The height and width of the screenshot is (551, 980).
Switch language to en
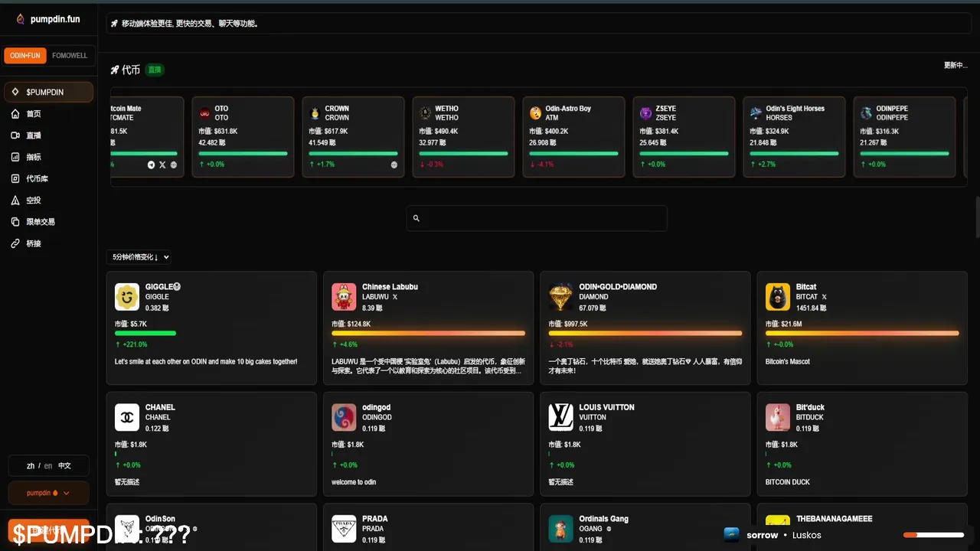click(x=48, y=465)
